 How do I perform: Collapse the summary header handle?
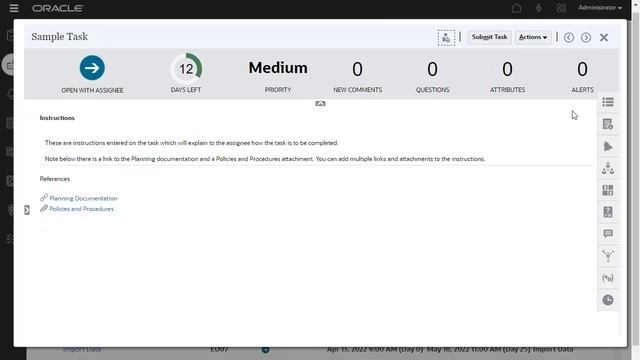(x=320, y=104)
